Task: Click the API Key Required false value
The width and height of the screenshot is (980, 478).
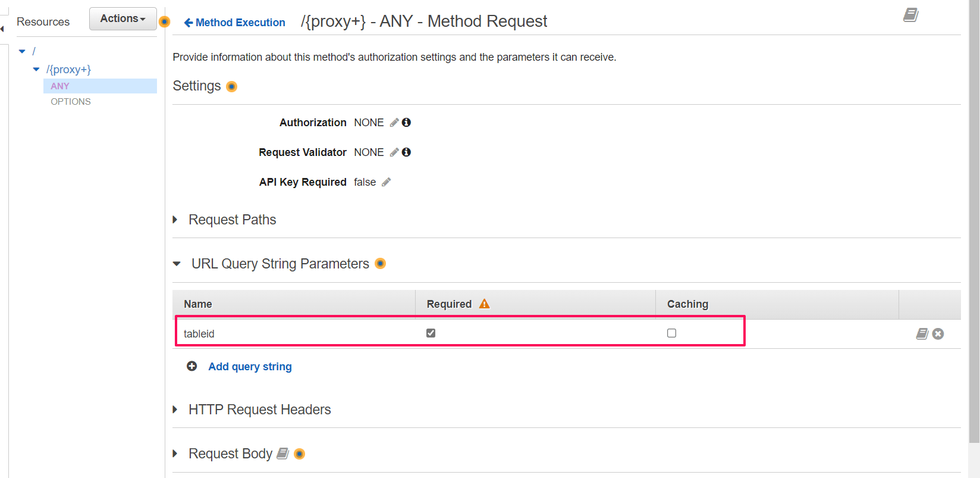Action: click(365, 182)
